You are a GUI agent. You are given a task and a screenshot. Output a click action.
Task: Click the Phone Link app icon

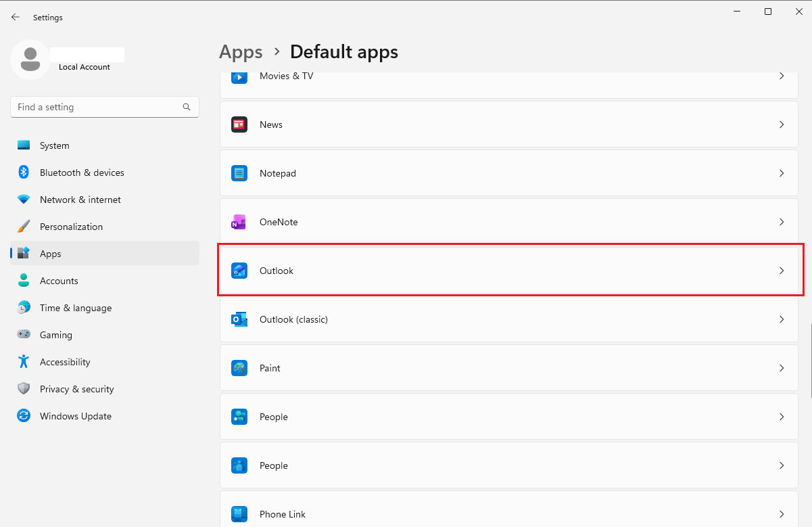click(239, 514)
